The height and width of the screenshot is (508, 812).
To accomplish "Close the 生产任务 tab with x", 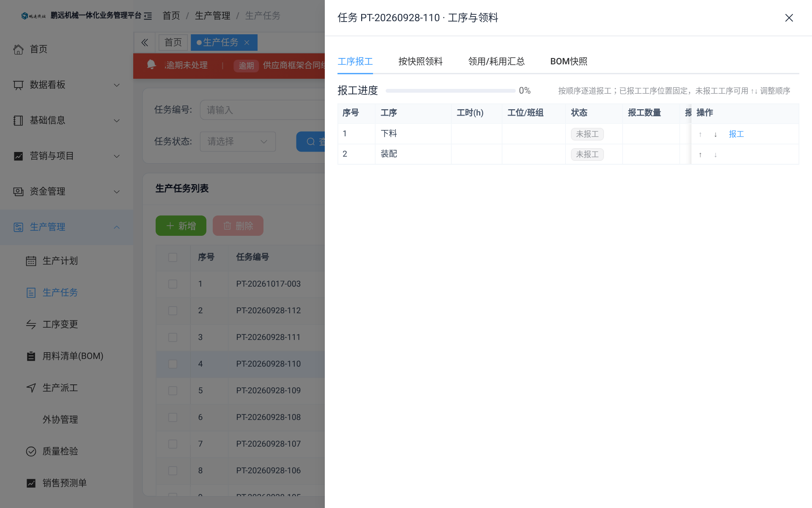I will [247, 42].
